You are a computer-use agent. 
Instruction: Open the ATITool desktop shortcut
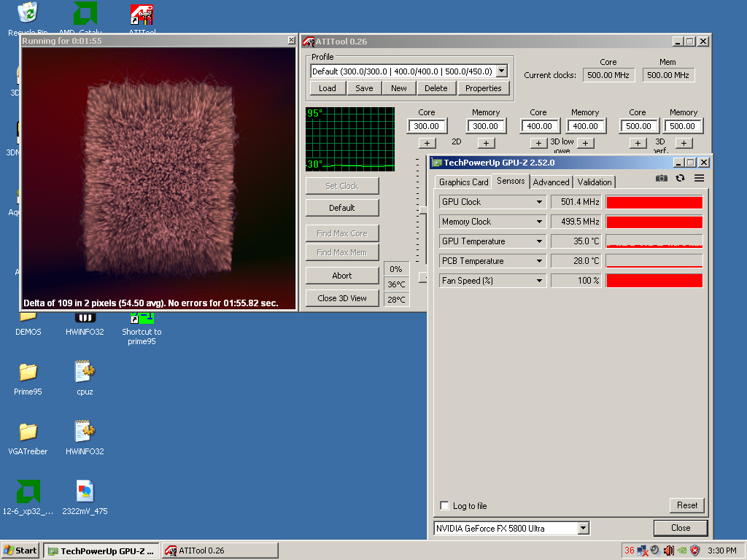point(142,14)
